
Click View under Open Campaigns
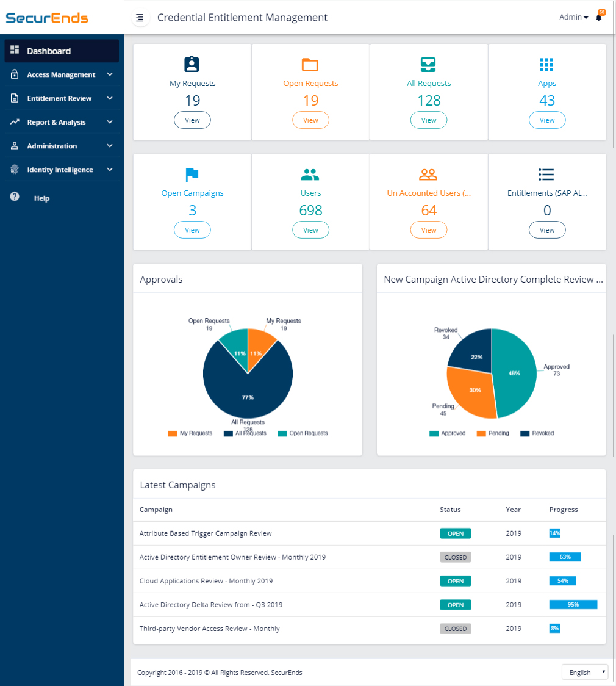(192, 229)
